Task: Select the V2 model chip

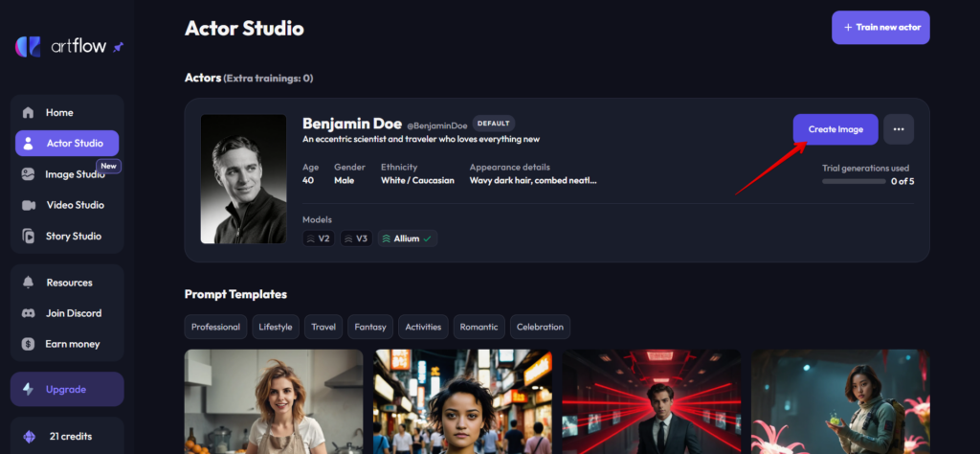Action: pos(319,238)
